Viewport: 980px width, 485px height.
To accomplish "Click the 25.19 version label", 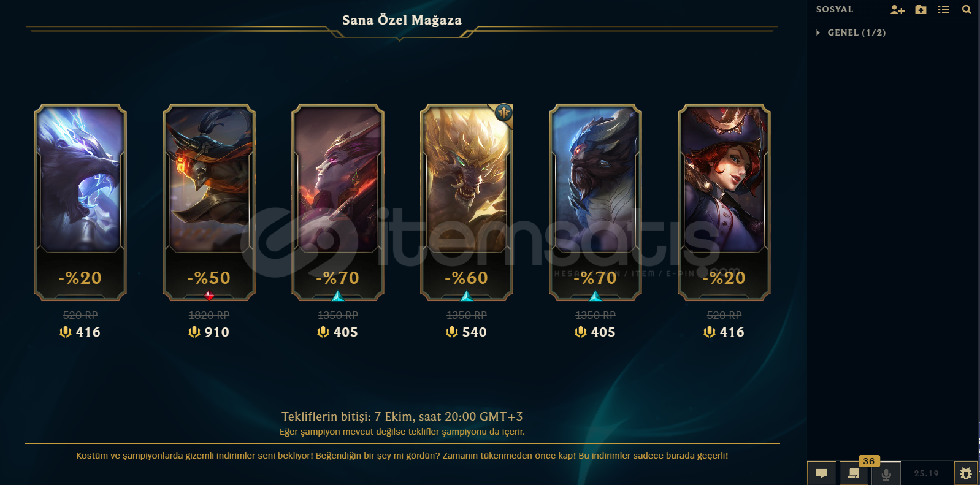I will pos(926,473).
